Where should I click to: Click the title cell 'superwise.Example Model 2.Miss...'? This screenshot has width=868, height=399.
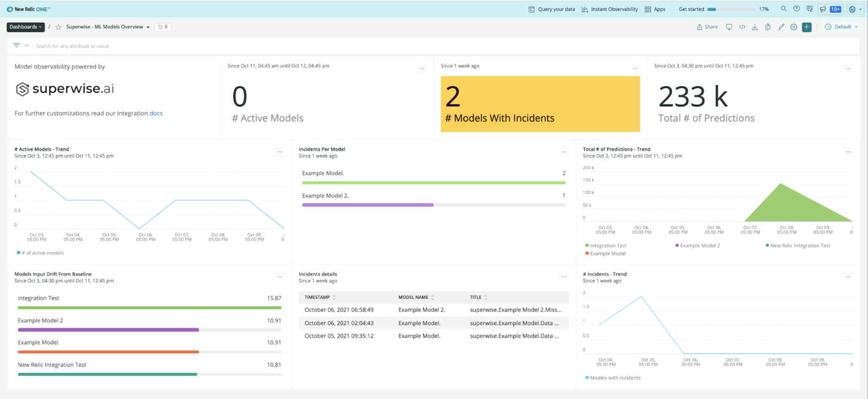[516, 310]
